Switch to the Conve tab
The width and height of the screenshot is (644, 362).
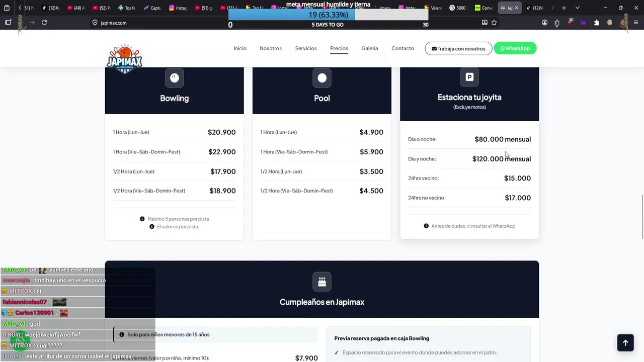click(484, 8)
